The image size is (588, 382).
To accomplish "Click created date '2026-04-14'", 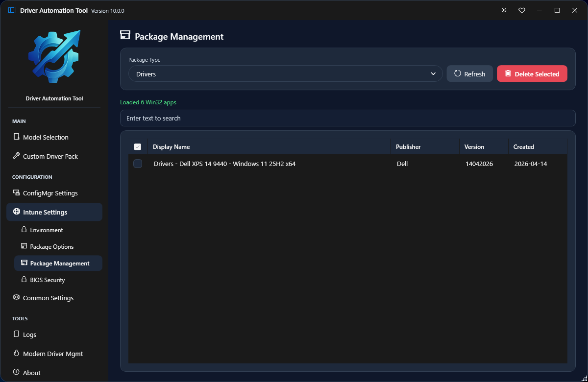I will click(x=531, y=164).
